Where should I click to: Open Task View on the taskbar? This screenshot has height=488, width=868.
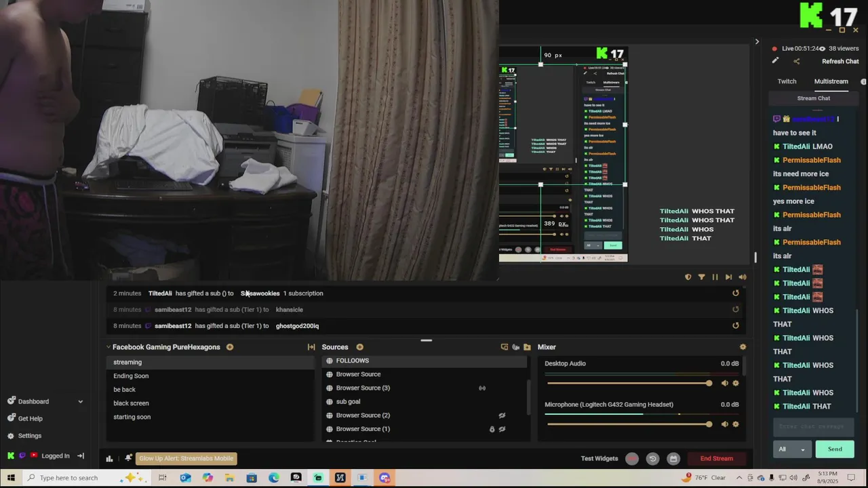(163, 478)
